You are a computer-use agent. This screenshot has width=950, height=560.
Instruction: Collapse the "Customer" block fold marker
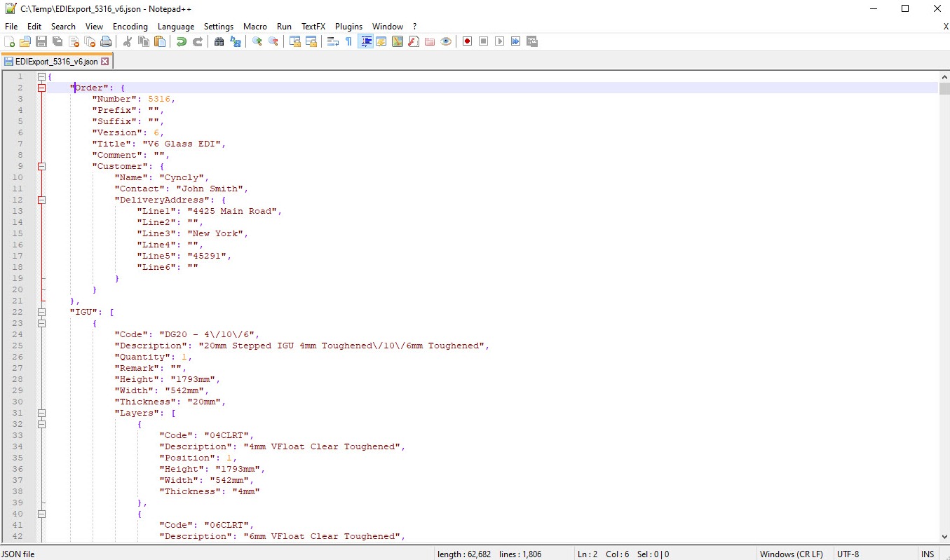[x=42, y=166]
